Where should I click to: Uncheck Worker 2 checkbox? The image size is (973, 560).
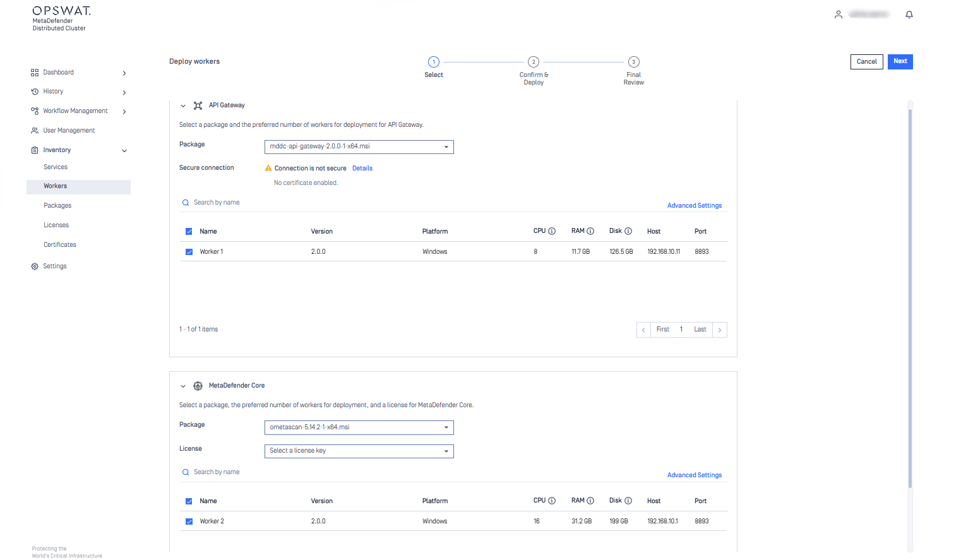click(189, 521)
